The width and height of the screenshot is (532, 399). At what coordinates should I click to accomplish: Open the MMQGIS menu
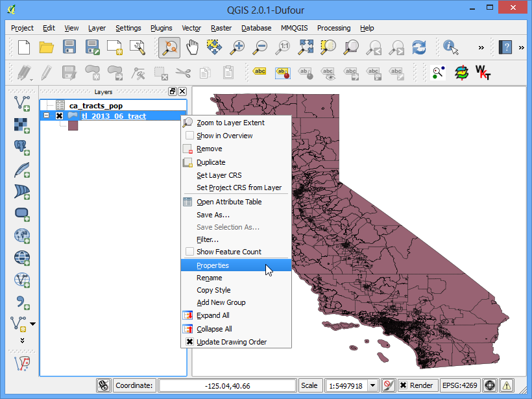pos(294,28)
